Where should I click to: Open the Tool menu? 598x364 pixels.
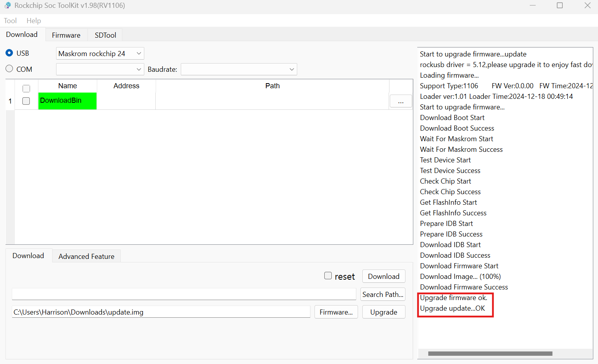10,21
